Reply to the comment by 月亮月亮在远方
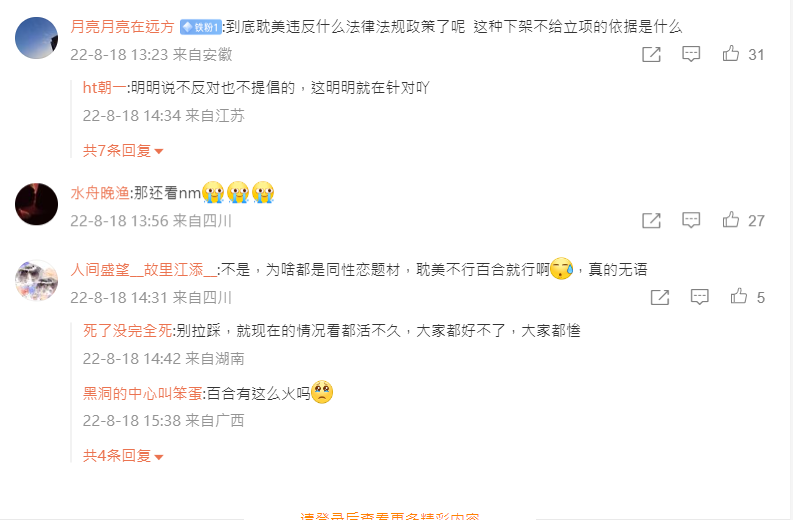This screenshot has height=520, width=793. [691, 54]
